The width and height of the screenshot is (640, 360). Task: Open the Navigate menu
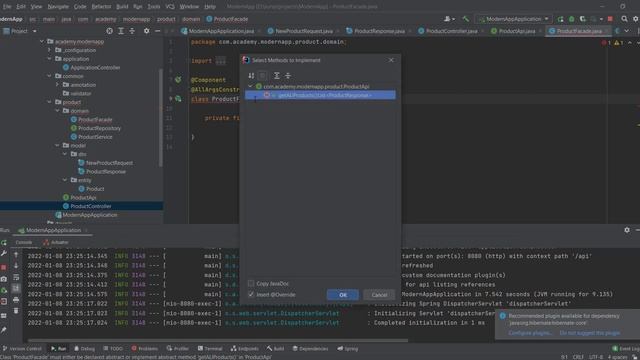click(x=58, y=7)
